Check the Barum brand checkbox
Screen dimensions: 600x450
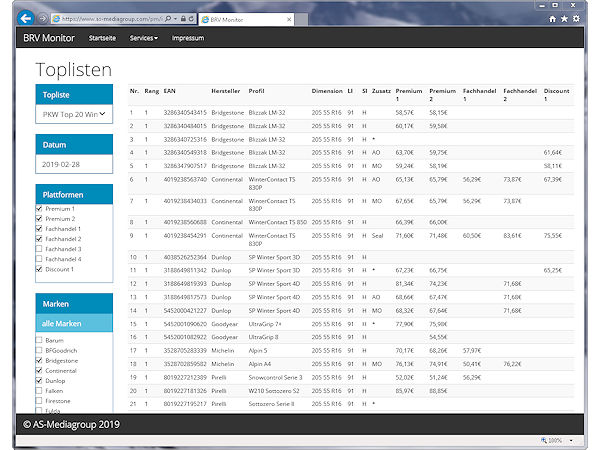[x=39, y=340]
